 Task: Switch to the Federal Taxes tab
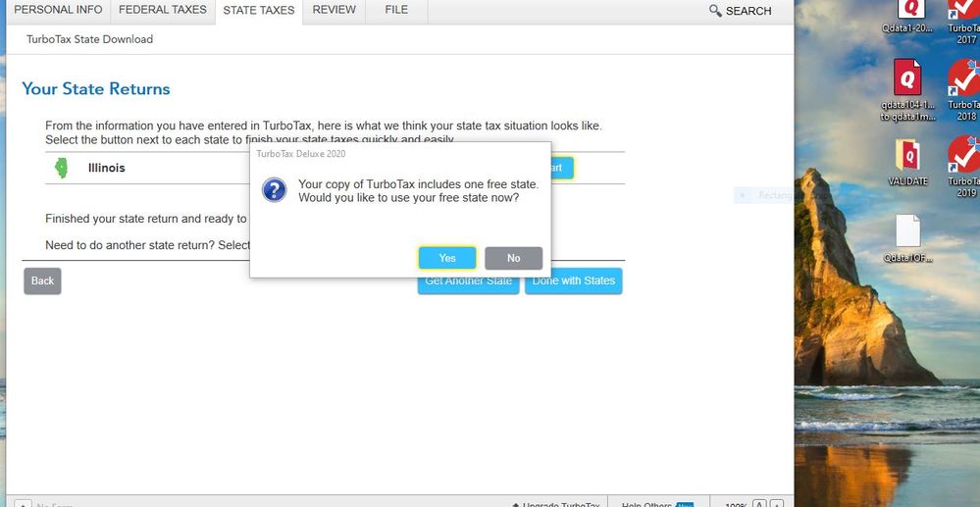[163, 10]
